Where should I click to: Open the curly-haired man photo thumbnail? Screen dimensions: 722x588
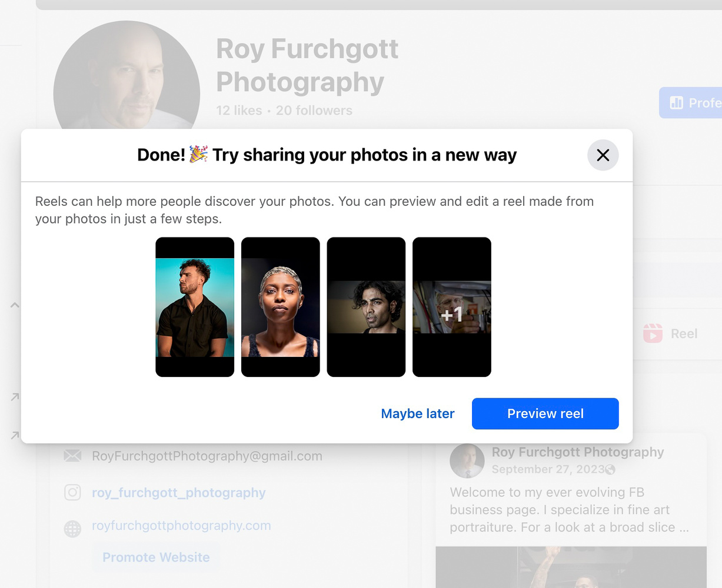coord(366,307)
